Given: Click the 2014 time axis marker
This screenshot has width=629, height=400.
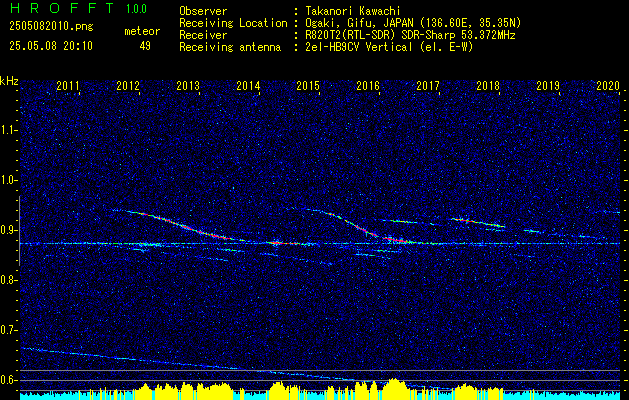Looking at the screenshot, I should (248, 85).
